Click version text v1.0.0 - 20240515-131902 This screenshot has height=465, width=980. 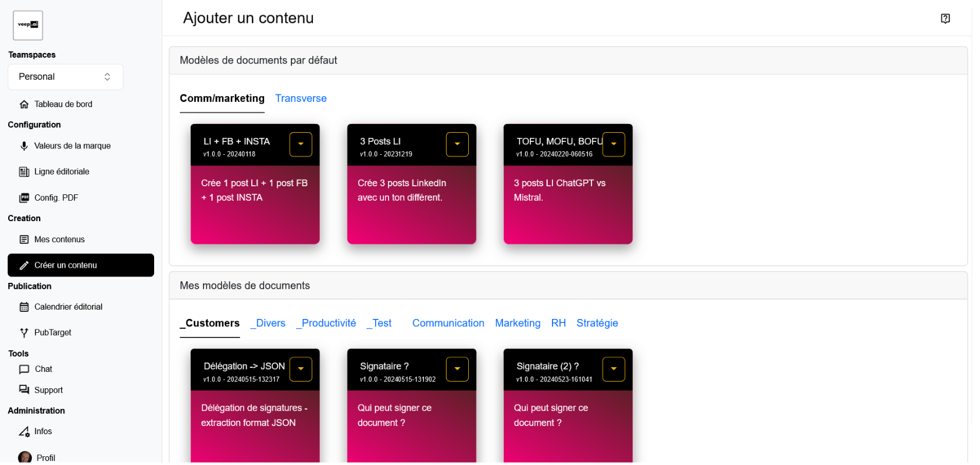tap(398, 379)
